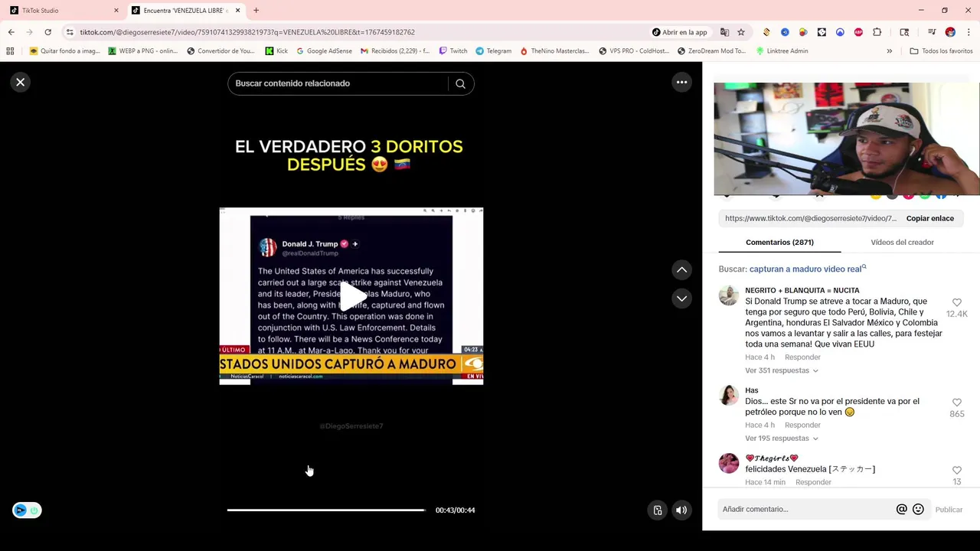Open the Telegram bookmark
980x551 pixels.
pos(493,51)
